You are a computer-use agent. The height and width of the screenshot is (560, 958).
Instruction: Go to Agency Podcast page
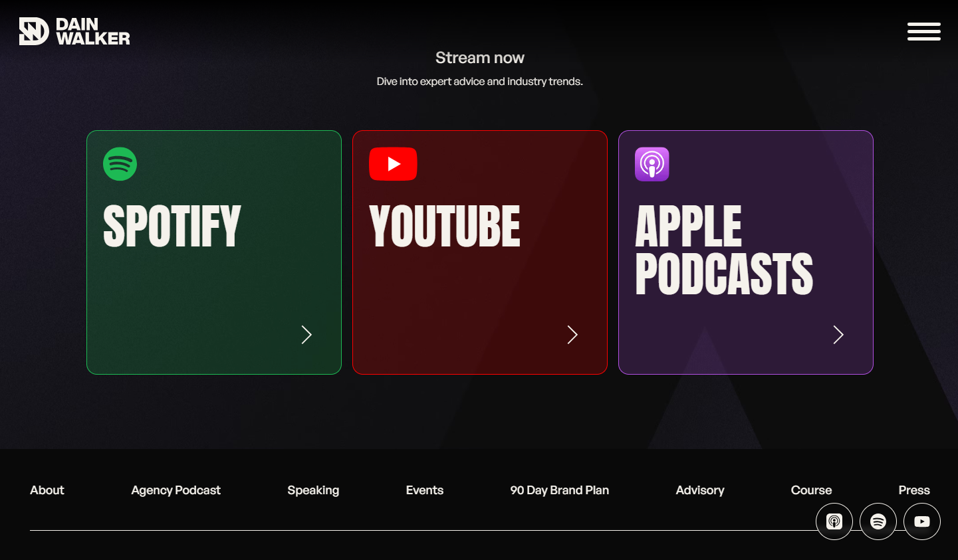coord(176,490)
